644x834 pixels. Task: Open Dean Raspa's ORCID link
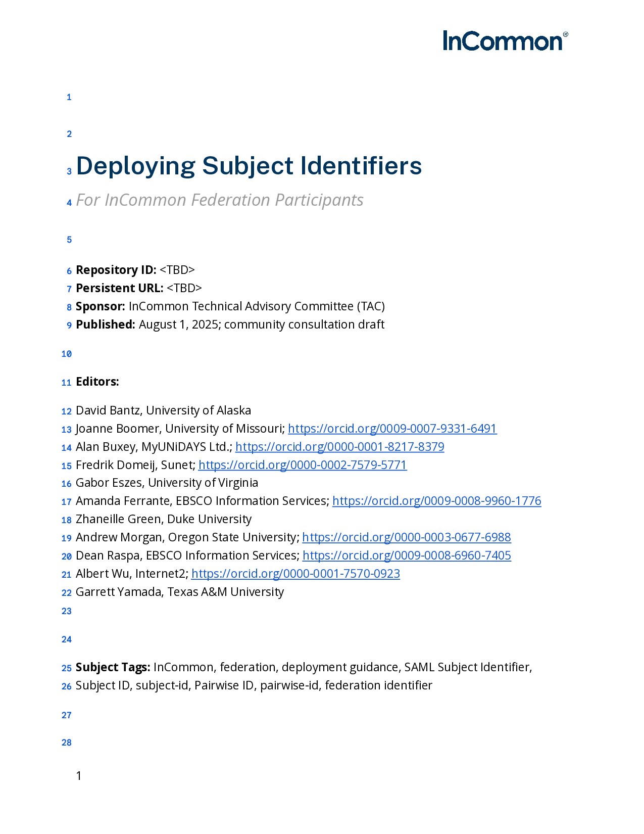pos(407,555)
